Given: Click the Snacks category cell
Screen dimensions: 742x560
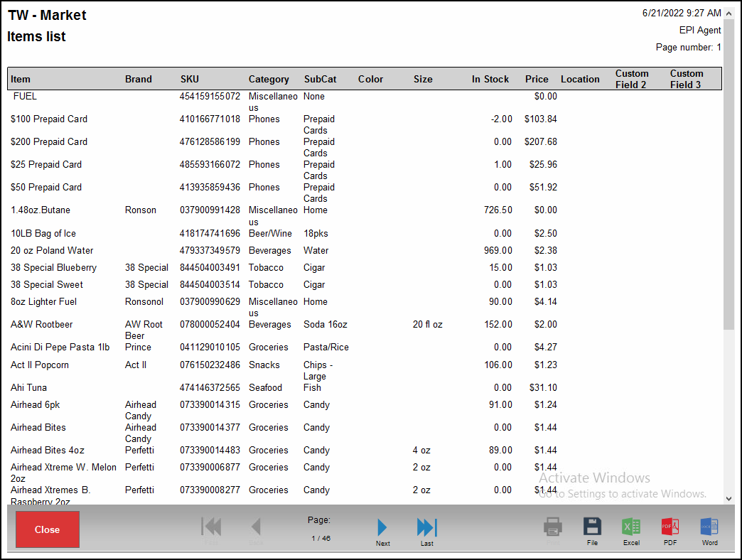Looking at the screenshot, I should [x=264, y=365].
